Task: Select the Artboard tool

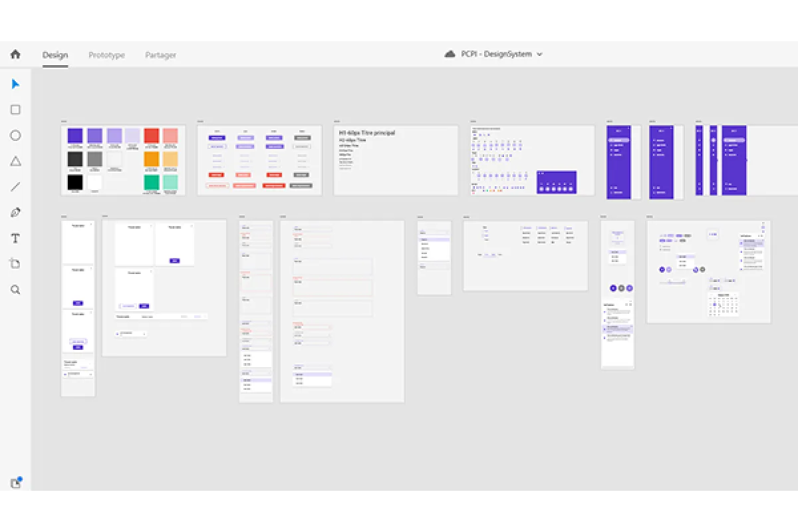Action: tap(15, 263)
